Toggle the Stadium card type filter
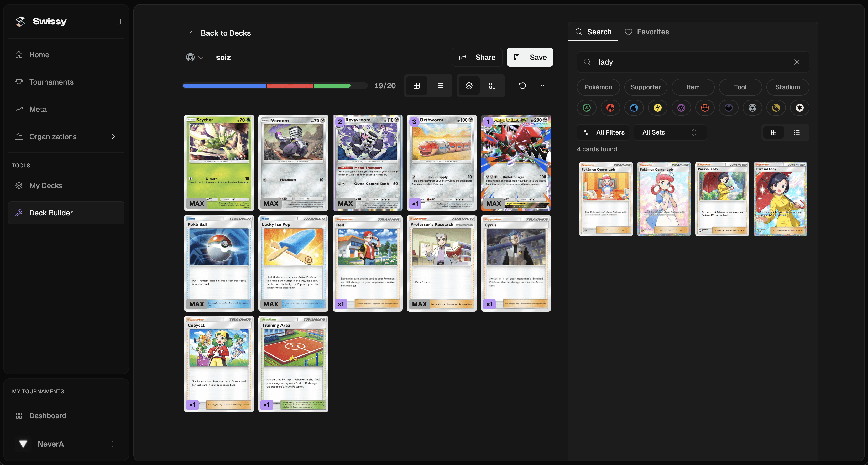 (x=787, y=87)
